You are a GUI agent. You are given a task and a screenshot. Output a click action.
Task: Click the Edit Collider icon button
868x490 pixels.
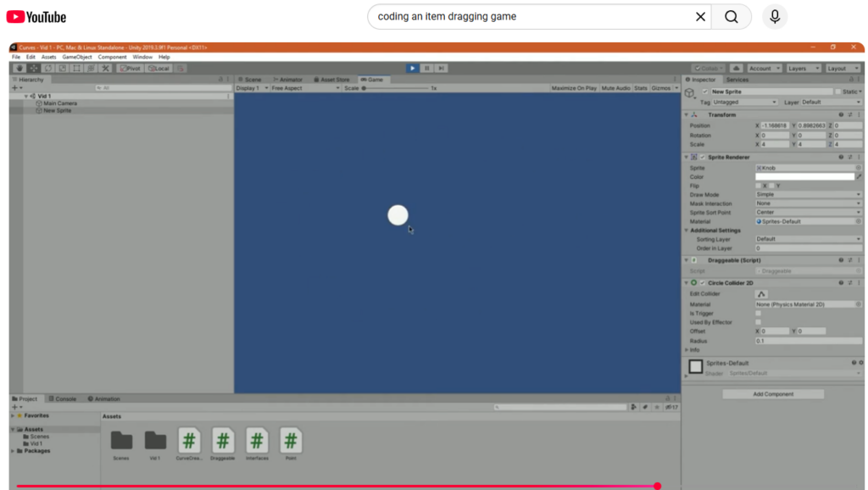click(x=761, y=294)
